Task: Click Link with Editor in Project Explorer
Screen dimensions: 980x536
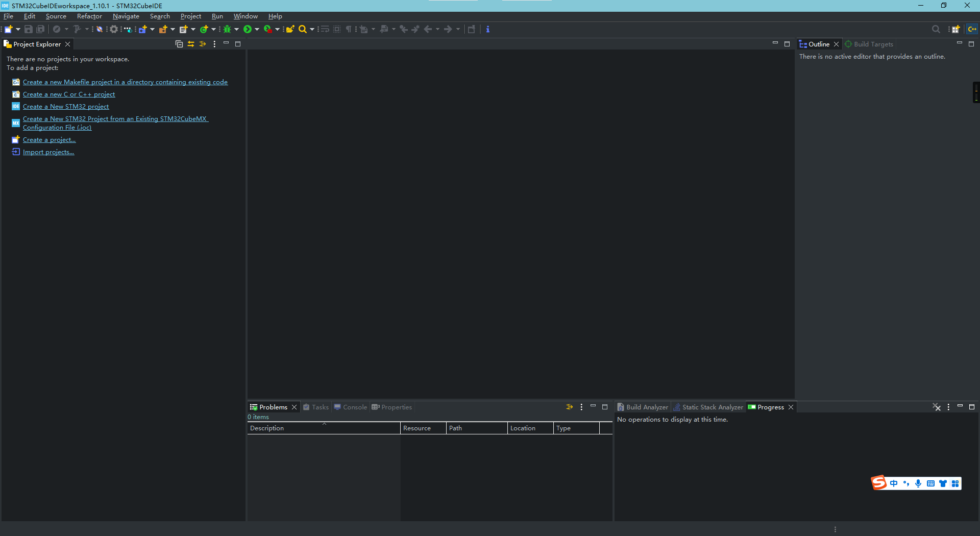Action: click(x=191, y=45)
